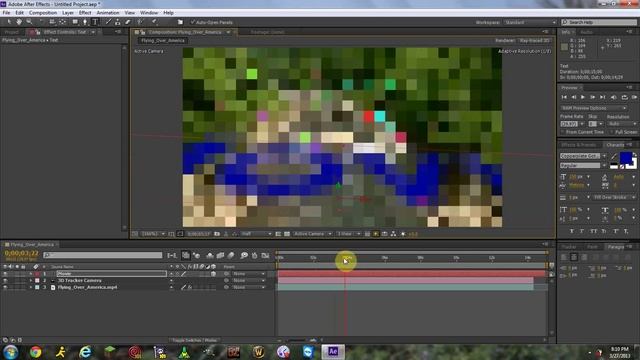Toggle From Current Time checkbox
This screenshot has height=360, width=640.
coord(563,132)
